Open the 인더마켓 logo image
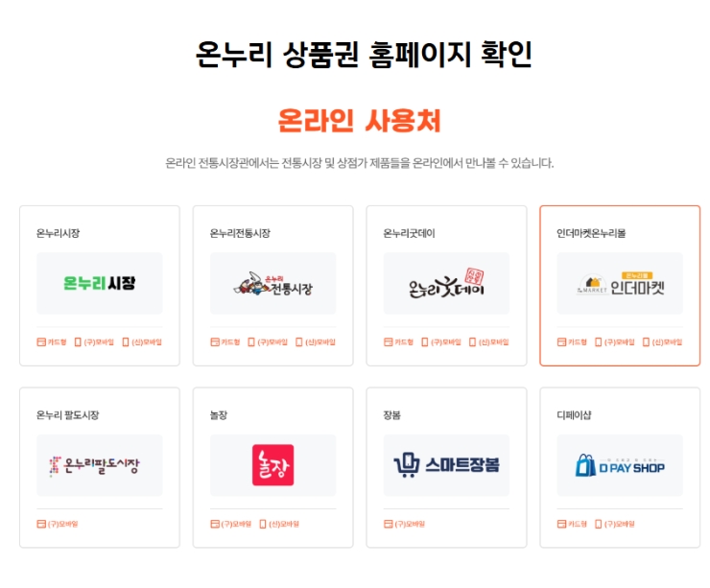 (x=620, y=283)
